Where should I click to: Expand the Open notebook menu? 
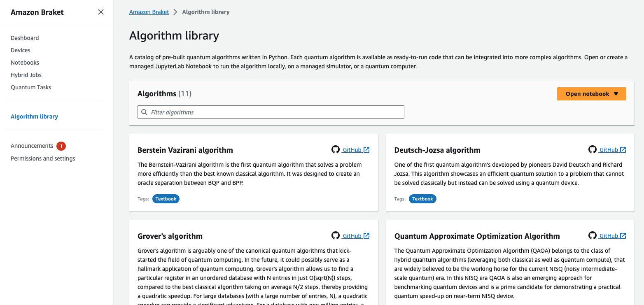[x=591, y=93]
